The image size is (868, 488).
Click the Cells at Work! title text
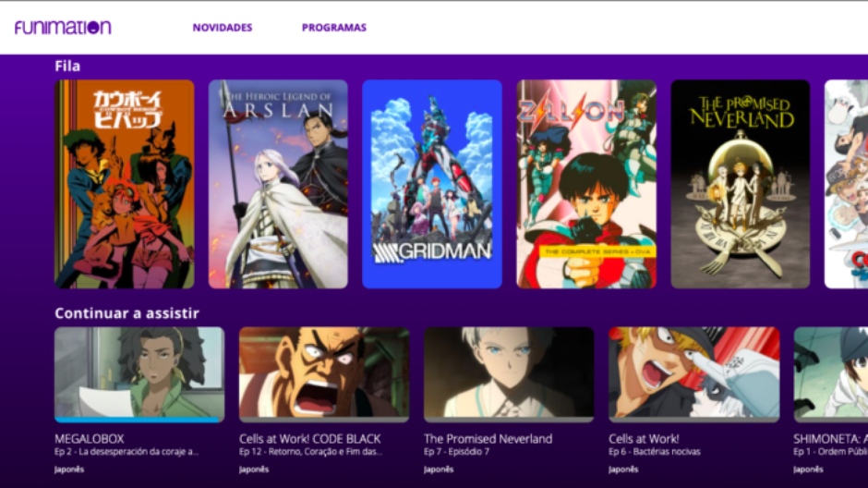pyautogui.click(x=644, y=439)
